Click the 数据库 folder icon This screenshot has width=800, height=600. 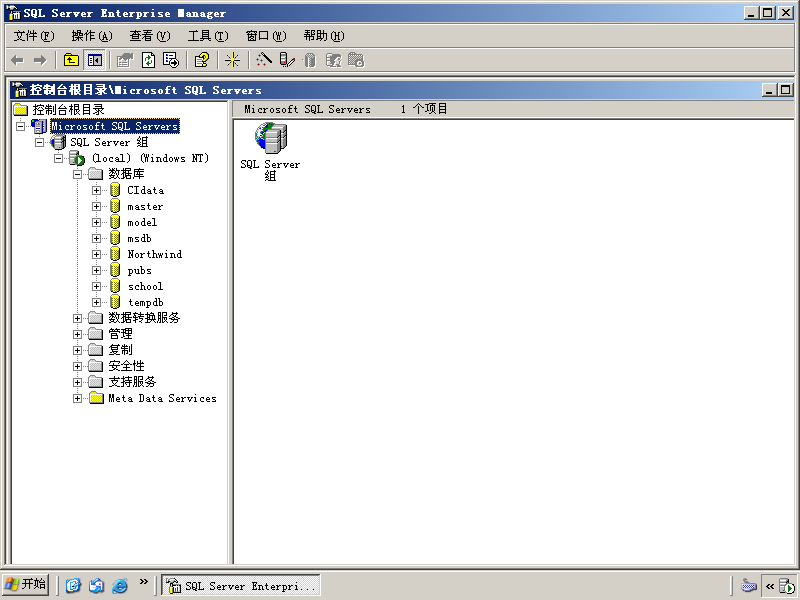click(x=96, y=174)
